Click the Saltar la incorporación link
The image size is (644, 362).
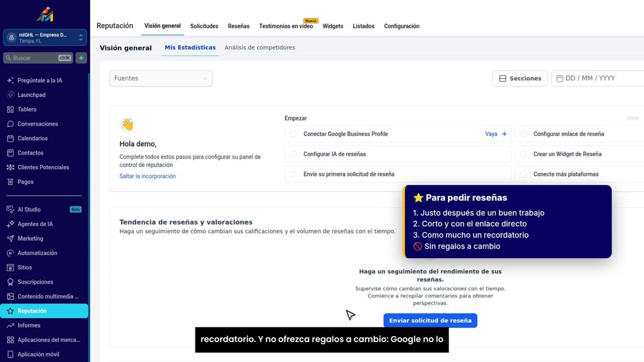(x=148, y=176)
